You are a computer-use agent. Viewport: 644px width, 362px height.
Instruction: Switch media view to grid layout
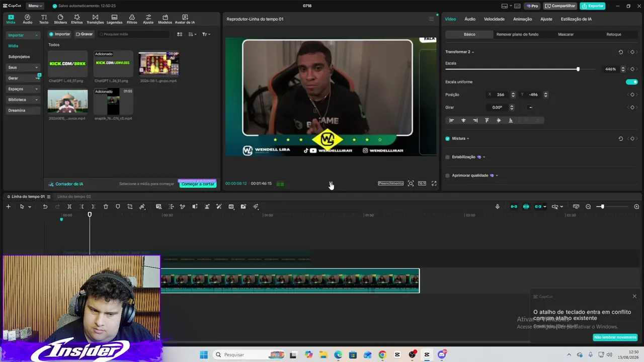click(180, 34)
